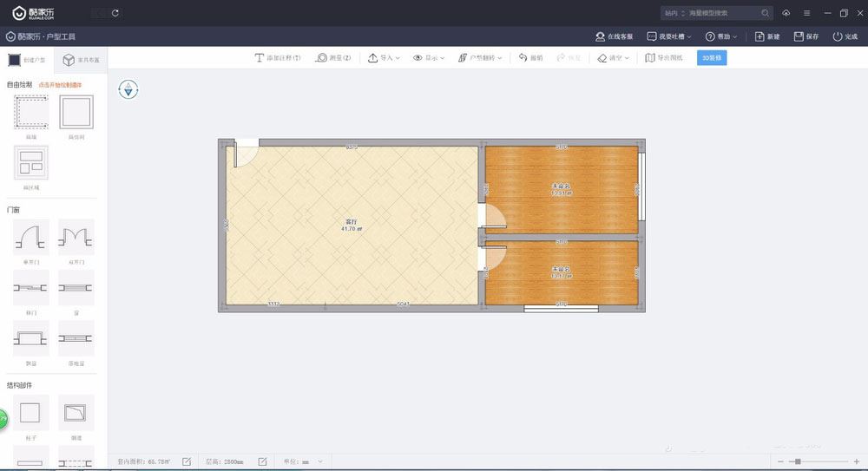Select the 柱子 column component
The width and height of the screenshot is (868, 471).
30,413
